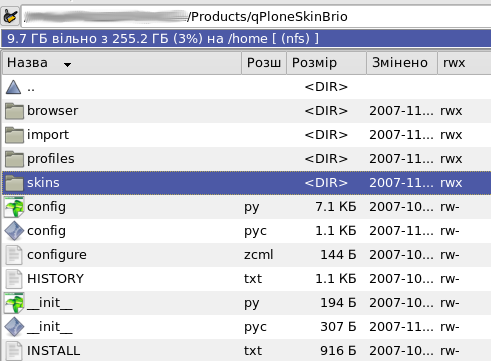Click the configure.zcml document icon
This screenshot has height=361, width=491.
14,255
